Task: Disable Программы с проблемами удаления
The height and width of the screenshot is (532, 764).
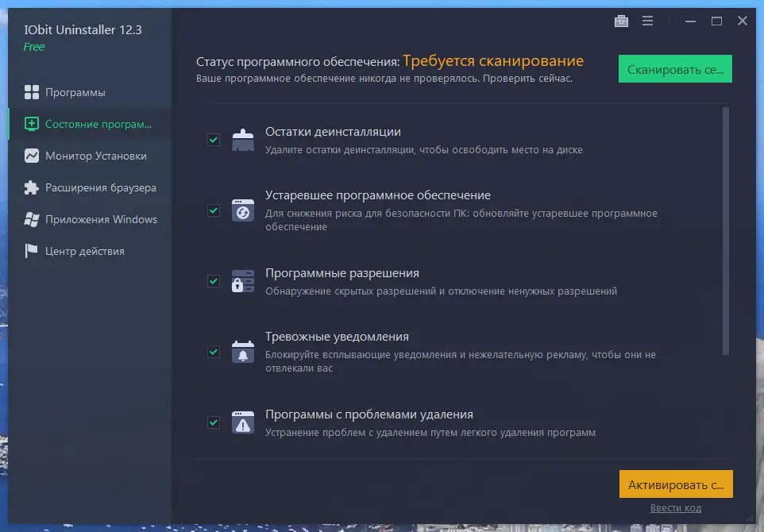Action: [213, 422]
